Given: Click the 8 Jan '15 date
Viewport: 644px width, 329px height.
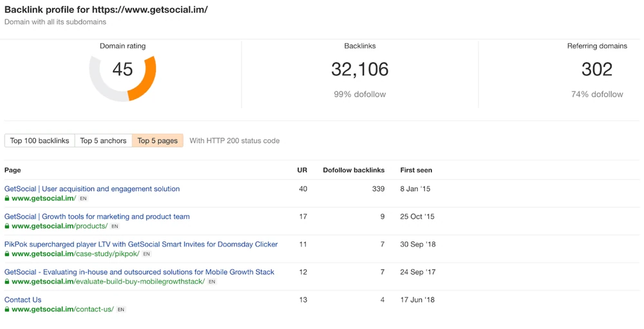Looking at the screenshot, I should tap(415, 189).
